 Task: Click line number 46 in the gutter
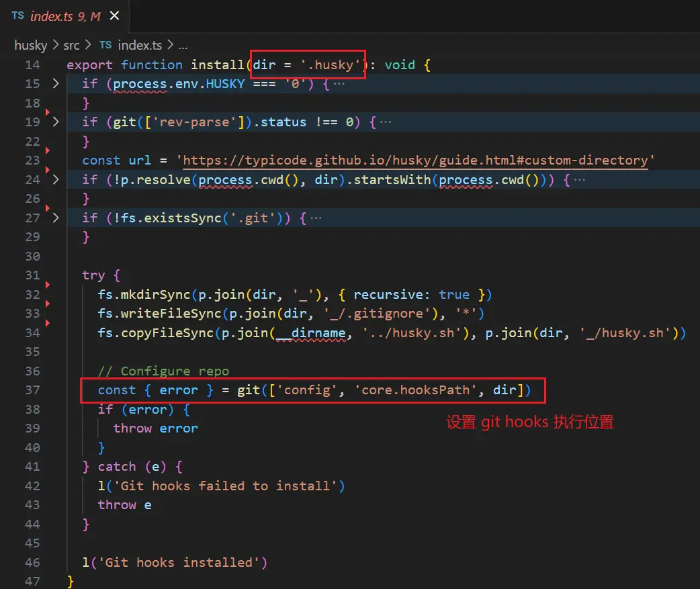(x=33, y=562)
